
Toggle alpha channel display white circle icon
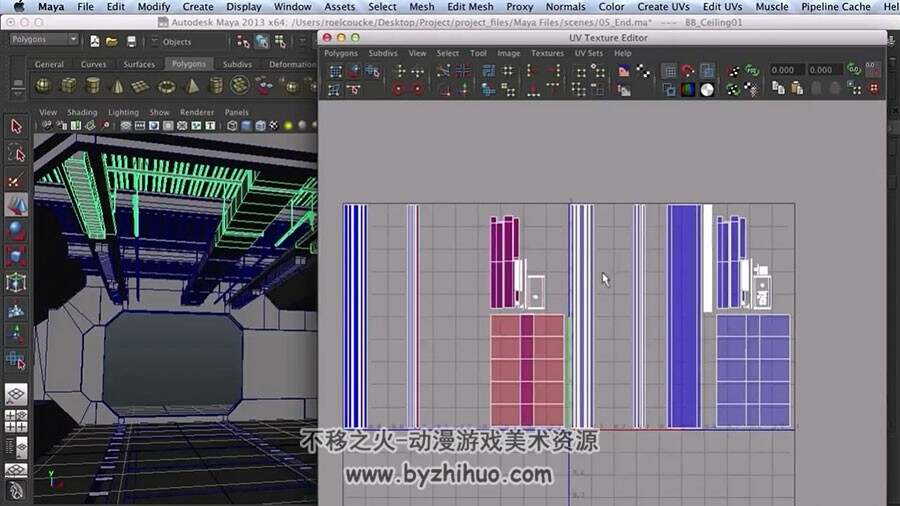(707, 89)
